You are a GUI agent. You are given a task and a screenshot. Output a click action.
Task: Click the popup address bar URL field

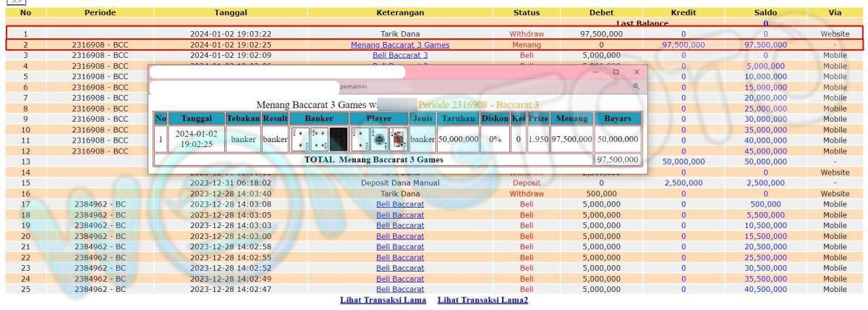coord(434,86)
